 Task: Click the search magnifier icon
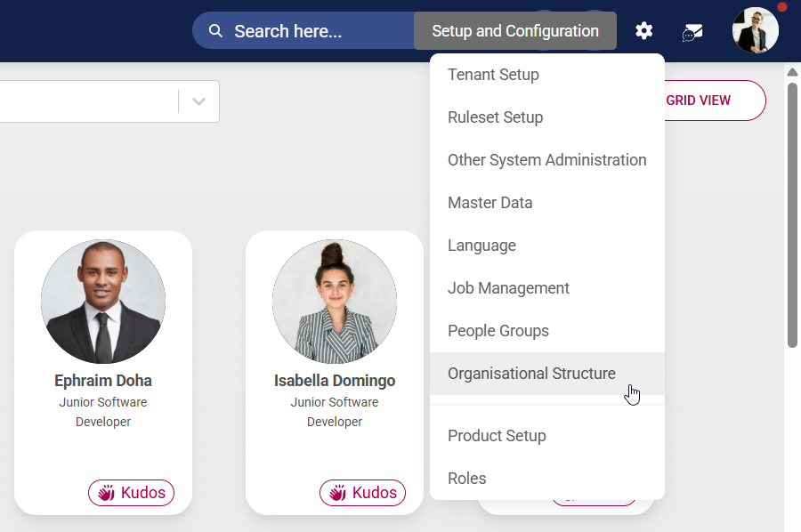click(x=215, y=30)
